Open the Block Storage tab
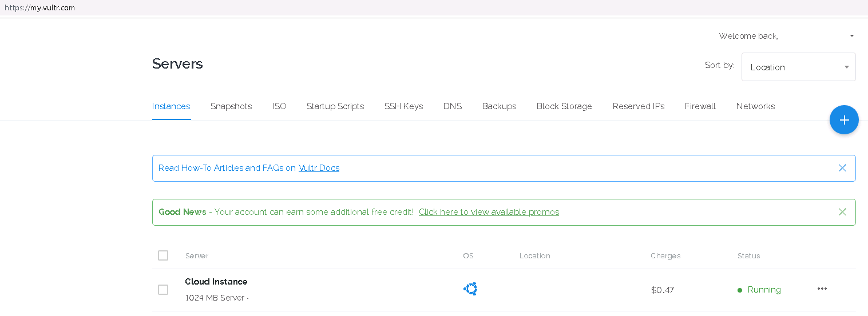Screen dimensions: 868x316 tap(564, 106)
